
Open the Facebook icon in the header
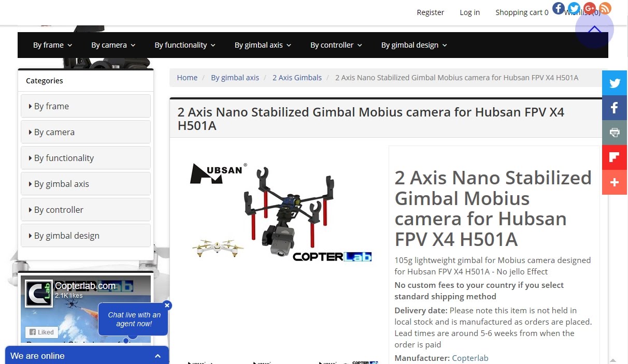558,8
